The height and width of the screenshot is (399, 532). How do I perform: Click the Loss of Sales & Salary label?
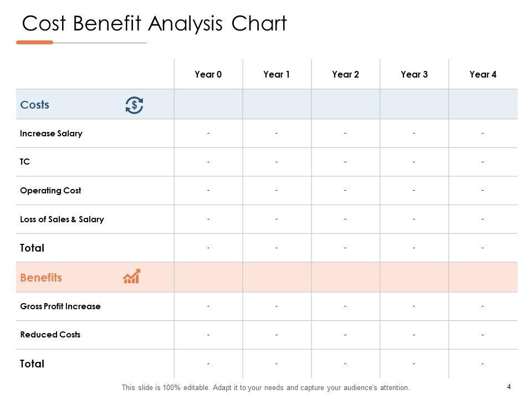point(62,219)
